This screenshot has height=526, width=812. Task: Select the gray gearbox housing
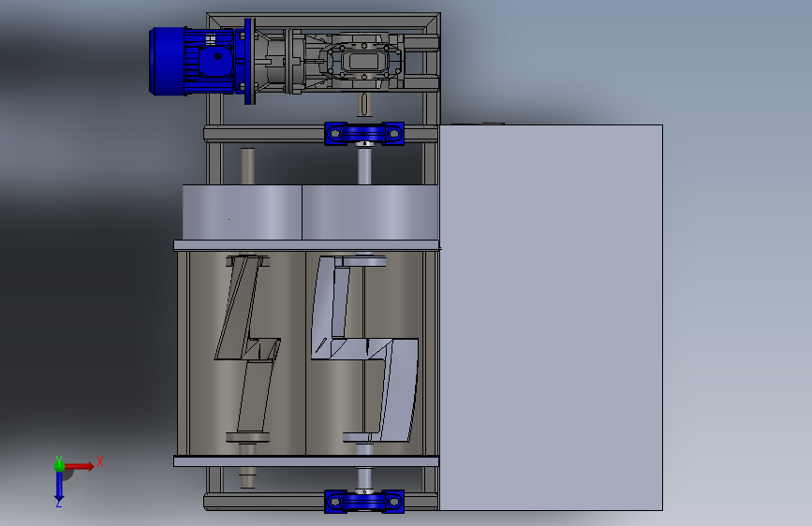point(364,62)
